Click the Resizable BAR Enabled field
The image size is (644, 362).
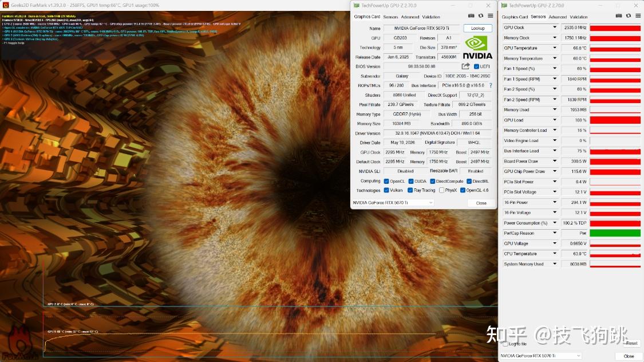(x=476, y=171)
